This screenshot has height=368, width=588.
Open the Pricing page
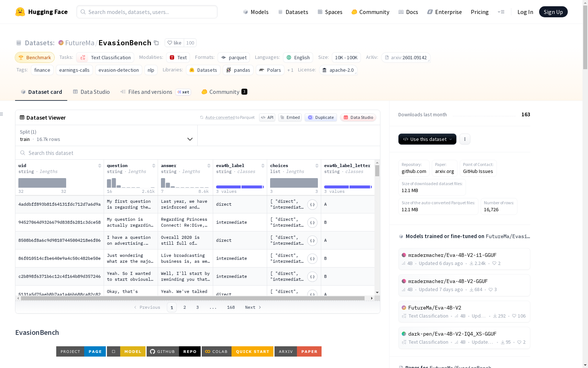[480, 12]
